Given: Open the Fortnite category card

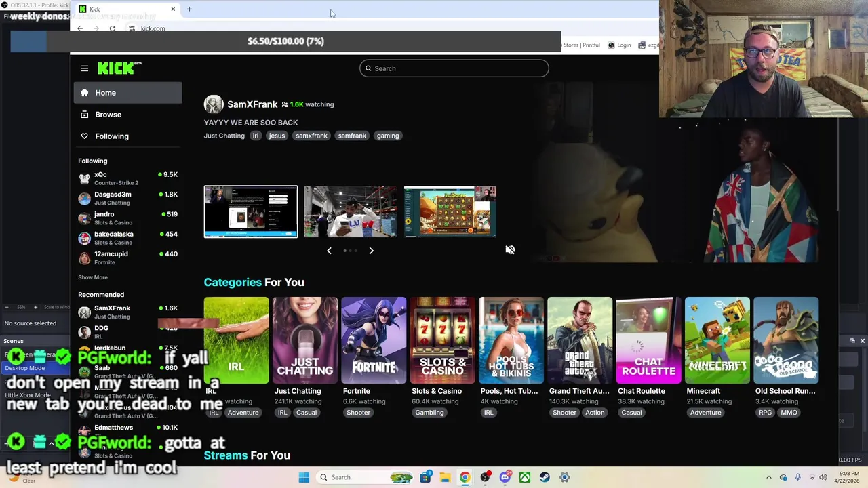Looking at the screenshot, I should 374,340.
